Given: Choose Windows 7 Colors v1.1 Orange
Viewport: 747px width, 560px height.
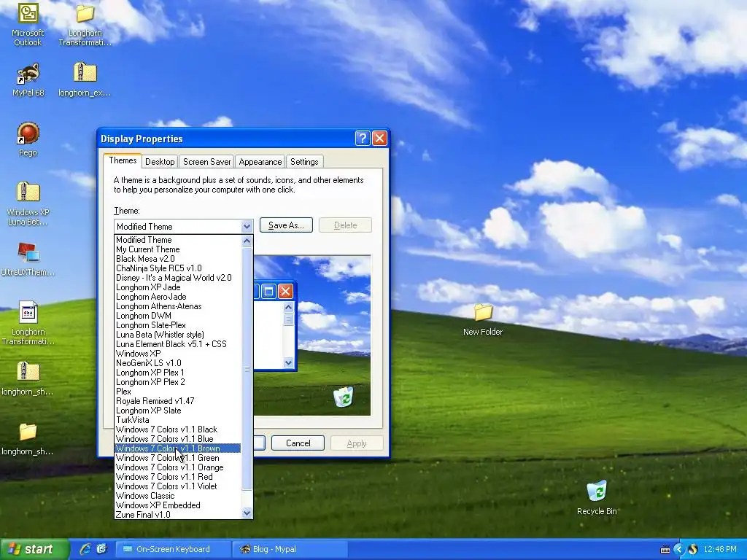Looking at the screenshot, I should (x=178, y=467).
